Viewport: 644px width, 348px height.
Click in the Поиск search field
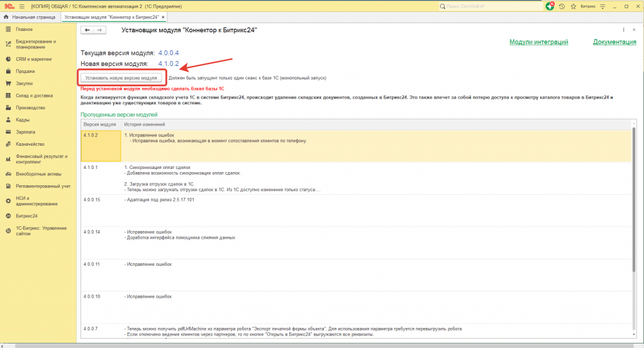(487, 6)
